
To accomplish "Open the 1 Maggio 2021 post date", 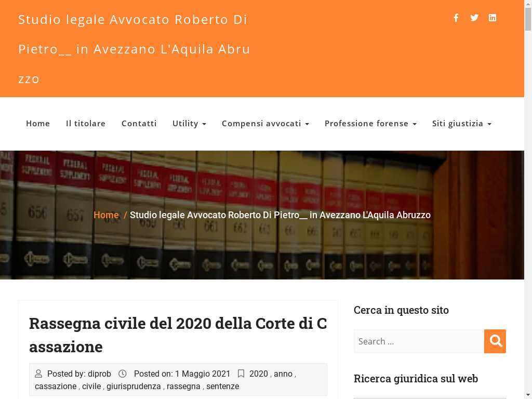I will (203, 374).
